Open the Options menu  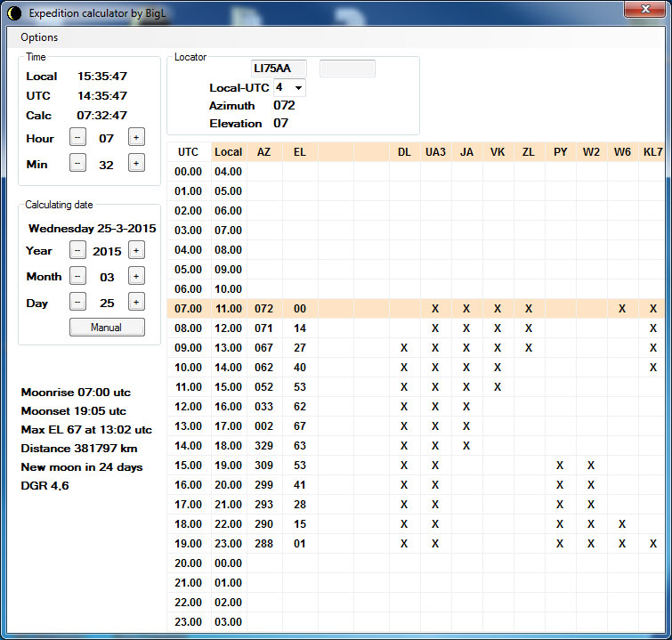pos(39,37)
